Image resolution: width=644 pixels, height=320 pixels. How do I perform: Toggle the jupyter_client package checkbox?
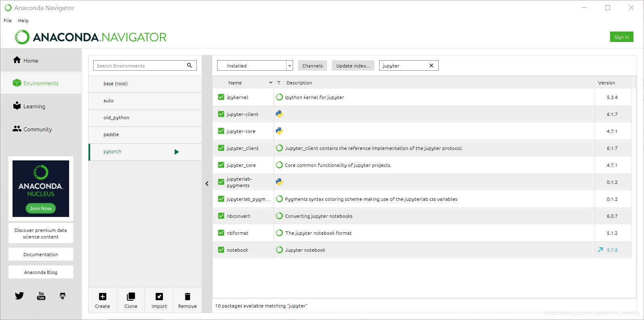(x=221, y=148)
